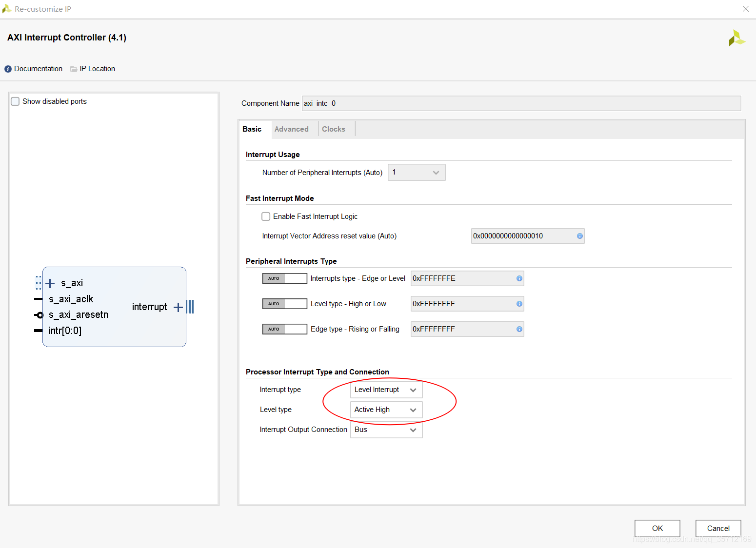Click the Rising or Falling value info icon
Screen dimensions: 756x548
coord(519,329)
